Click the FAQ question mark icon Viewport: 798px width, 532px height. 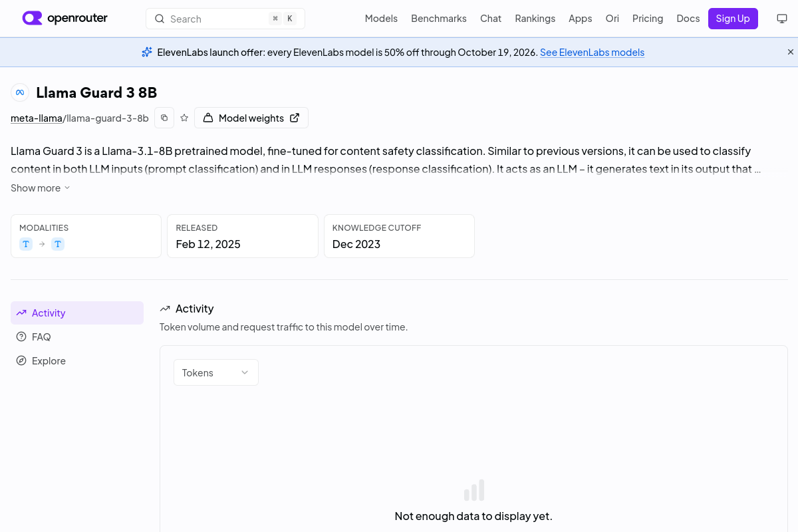point(21,337)
